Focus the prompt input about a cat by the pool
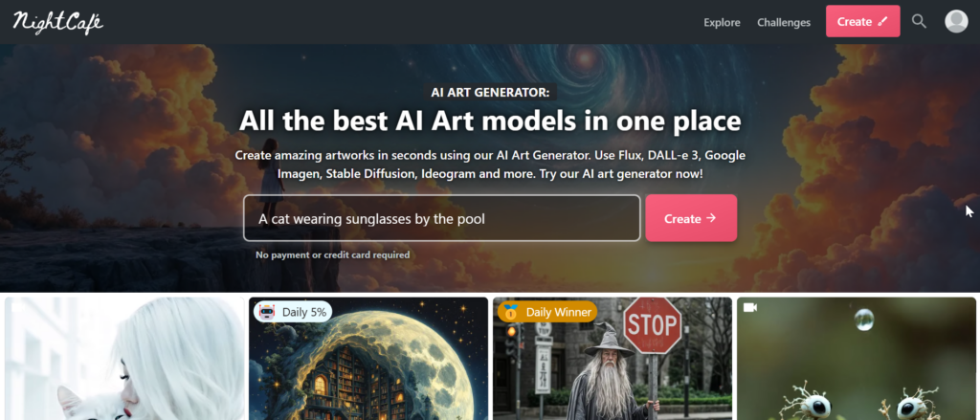 (442, 218)
